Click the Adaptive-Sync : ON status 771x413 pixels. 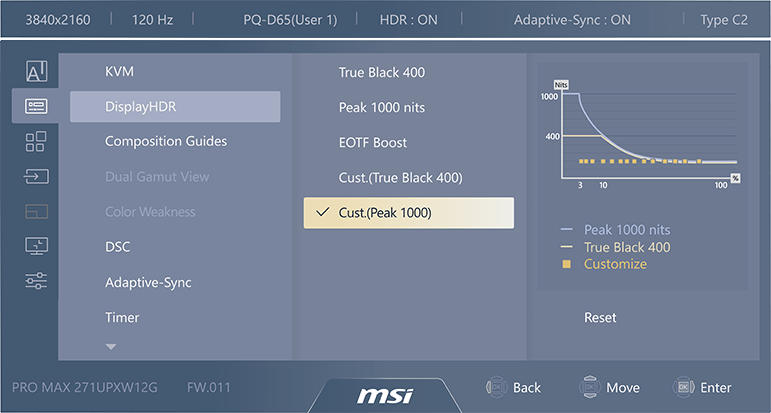[x=572, y=20]
